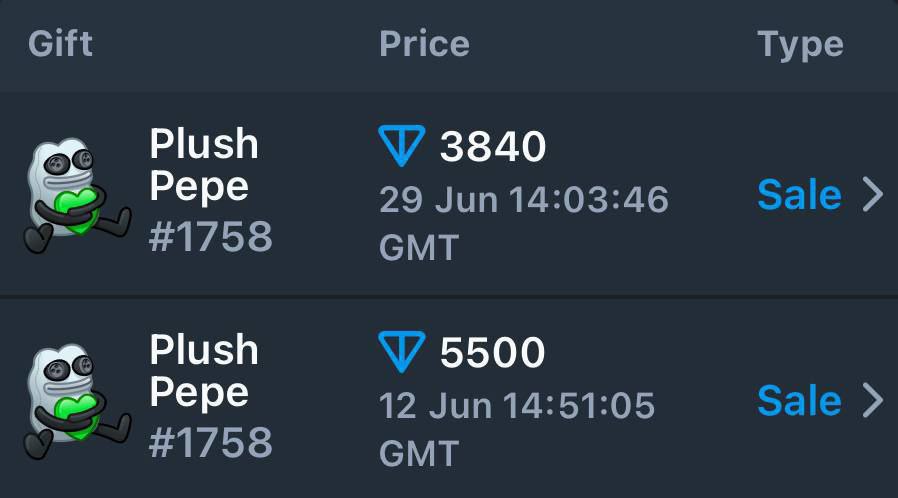The height and width of the screenshot is (498, 898).
Task: Click the 3840 price value
Action: point(493,146)
